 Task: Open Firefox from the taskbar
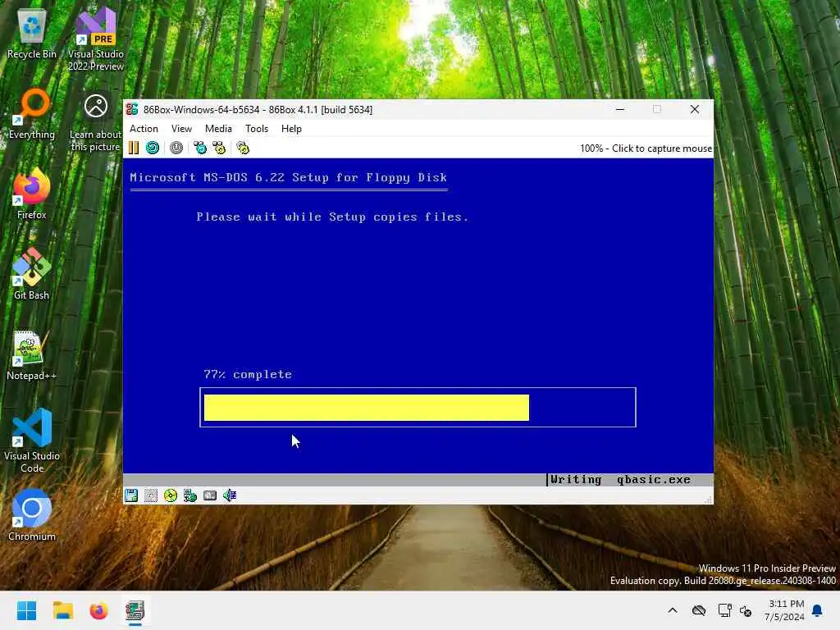(x=99, y=610)
